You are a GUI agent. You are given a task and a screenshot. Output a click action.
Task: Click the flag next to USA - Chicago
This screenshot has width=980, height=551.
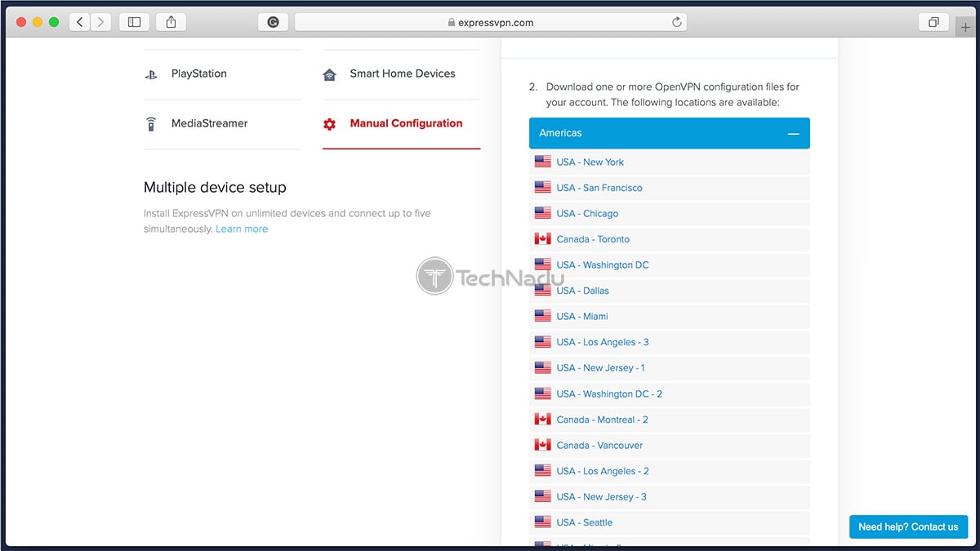click(x=542, y=213)
